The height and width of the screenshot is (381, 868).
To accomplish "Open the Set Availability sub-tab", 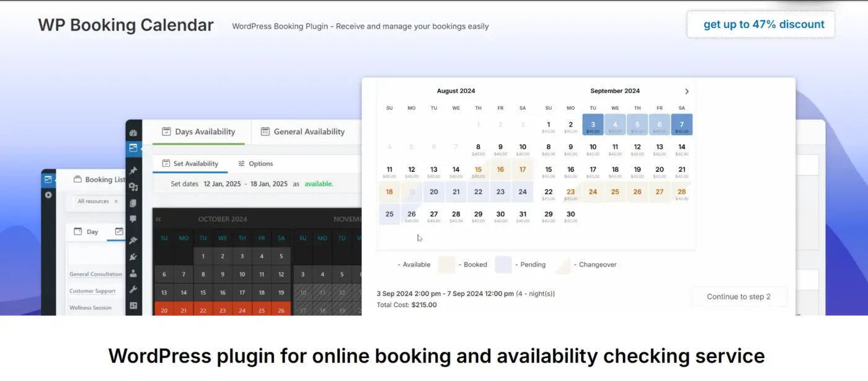I will point(190,164).
